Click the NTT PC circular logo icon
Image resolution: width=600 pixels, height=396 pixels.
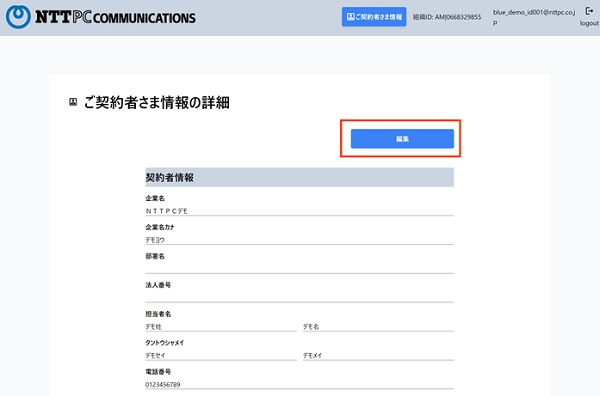click(x=18, y=17)
